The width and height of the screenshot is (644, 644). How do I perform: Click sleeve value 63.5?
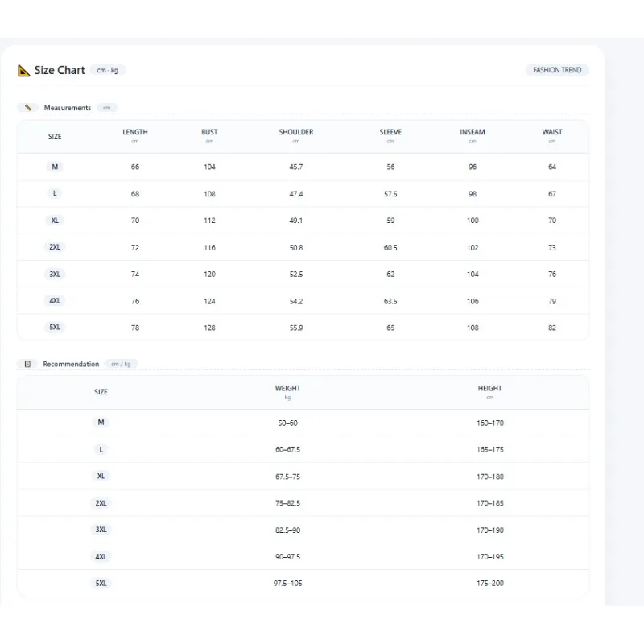click(x=390, y=301)
